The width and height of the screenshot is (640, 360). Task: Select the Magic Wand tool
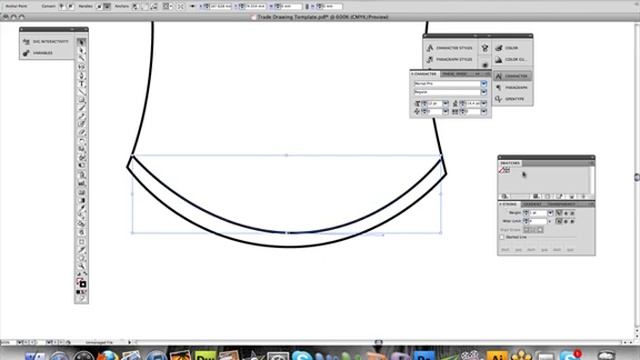click(x=82, y=59)
